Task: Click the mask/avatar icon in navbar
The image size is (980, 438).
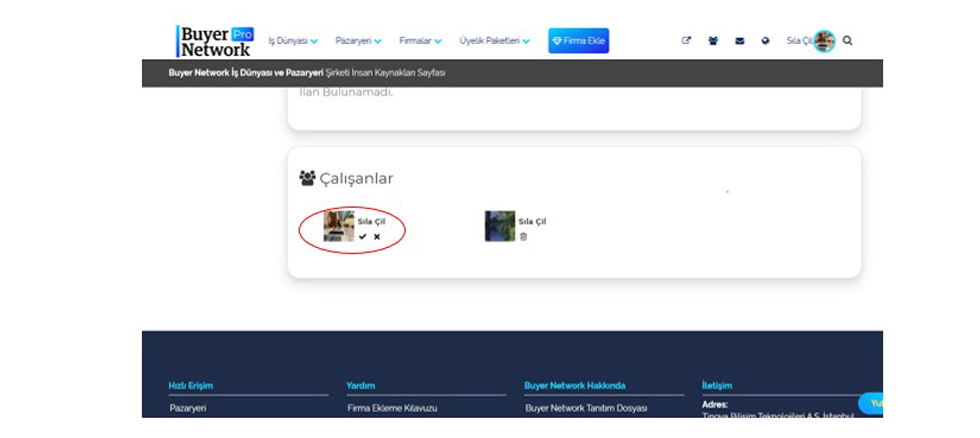Action: pyautogui.click(x=824, y=40)
